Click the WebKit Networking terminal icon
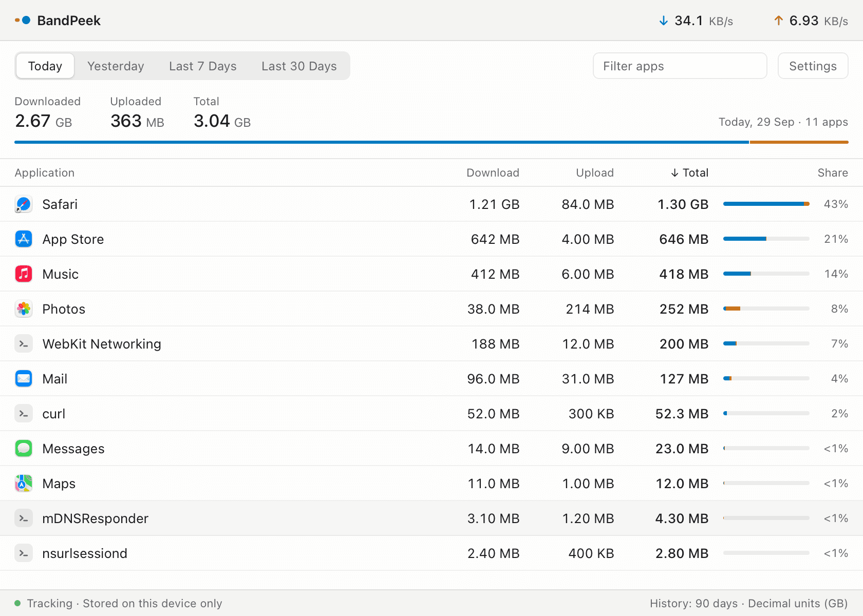Viewport: 863px width, 616px height. tap(24, 344)
